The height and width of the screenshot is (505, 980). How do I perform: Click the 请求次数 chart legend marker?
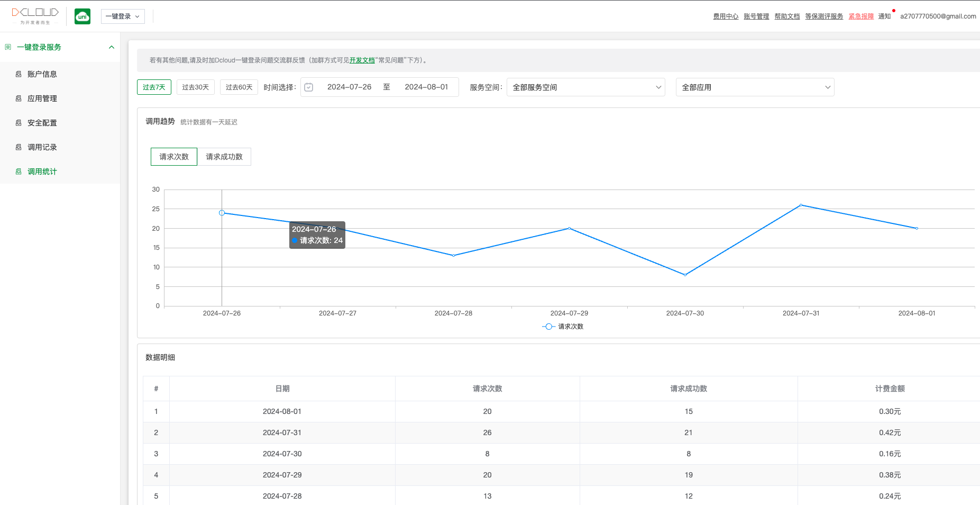548,327
